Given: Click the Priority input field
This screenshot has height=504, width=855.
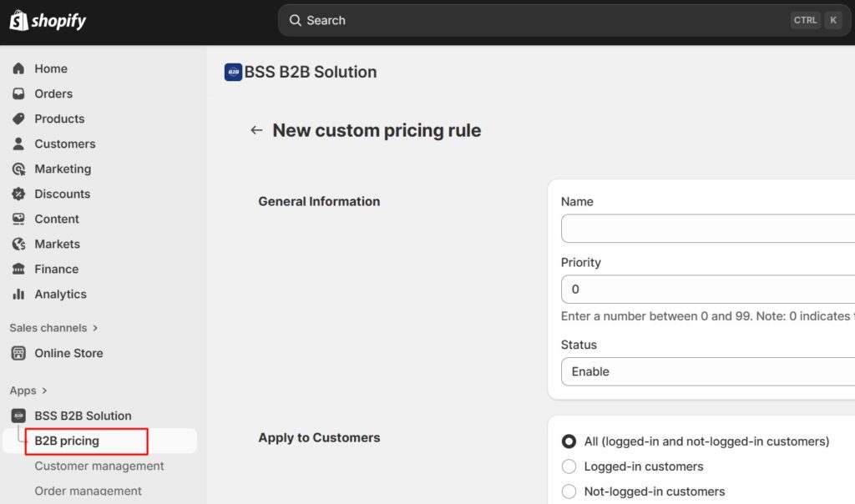Looking at the screenshot, I should (x=708, y=290).
